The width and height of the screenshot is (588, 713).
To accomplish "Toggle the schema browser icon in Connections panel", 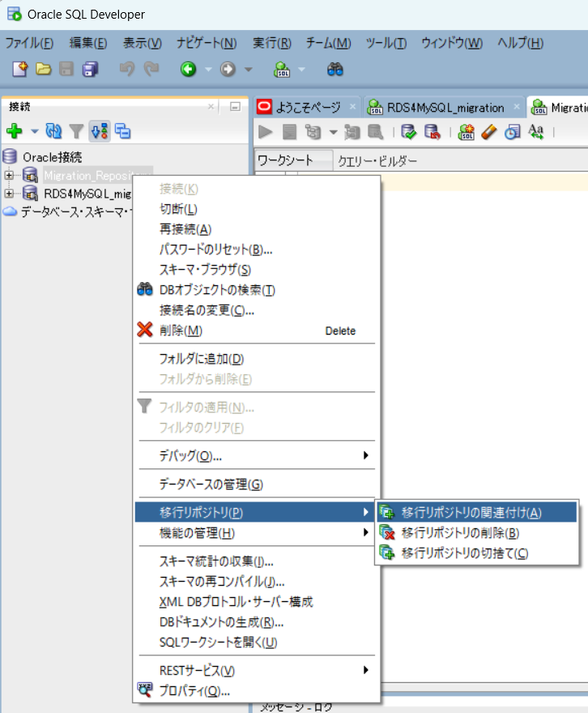I will 100,131.
